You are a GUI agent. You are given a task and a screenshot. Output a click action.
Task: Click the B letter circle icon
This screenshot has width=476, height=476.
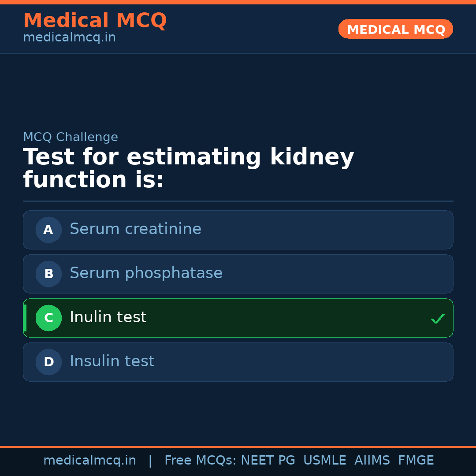click(48, 274)
